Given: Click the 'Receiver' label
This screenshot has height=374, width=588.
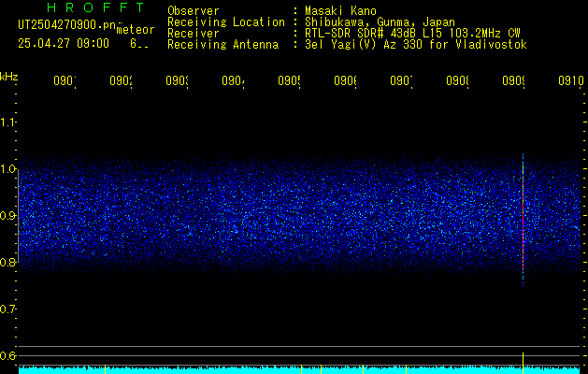Looking at the screenshot, I should (194, 34).
